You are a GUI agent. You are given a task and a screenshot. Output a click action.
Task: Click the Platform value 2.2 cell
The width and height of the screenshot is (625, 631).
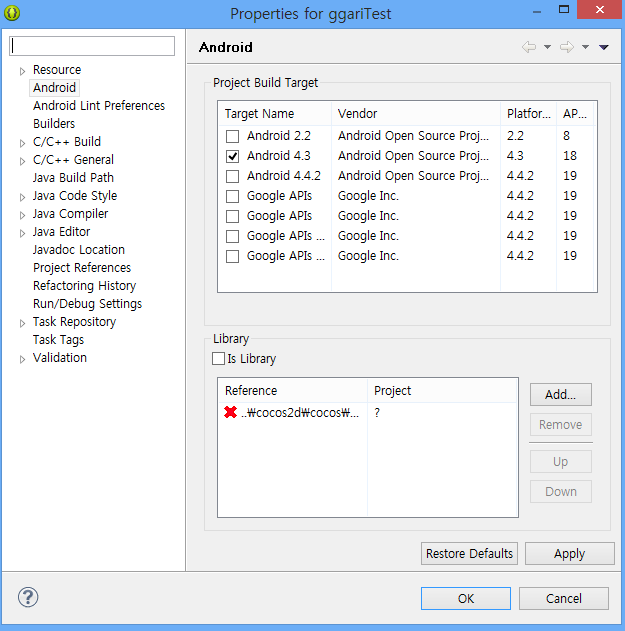(515, 136)
